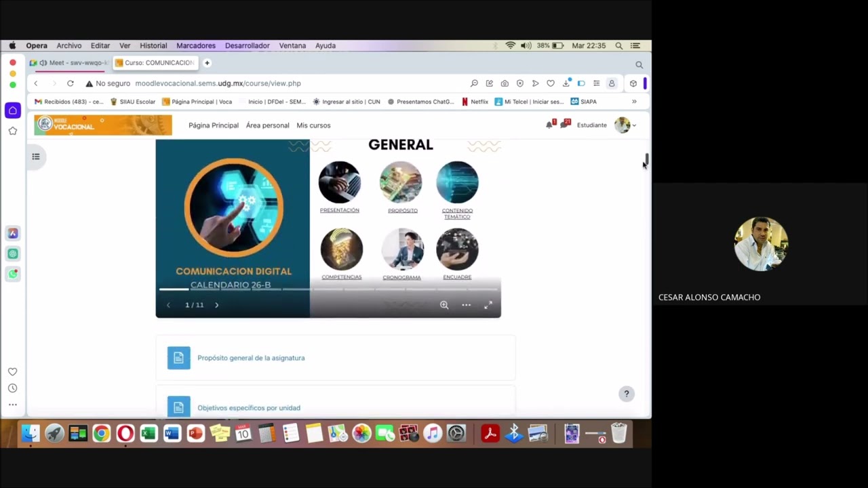
Task: Open the PRESENTACIÓN circle thumbnail
Action: [x=340, y=182]
